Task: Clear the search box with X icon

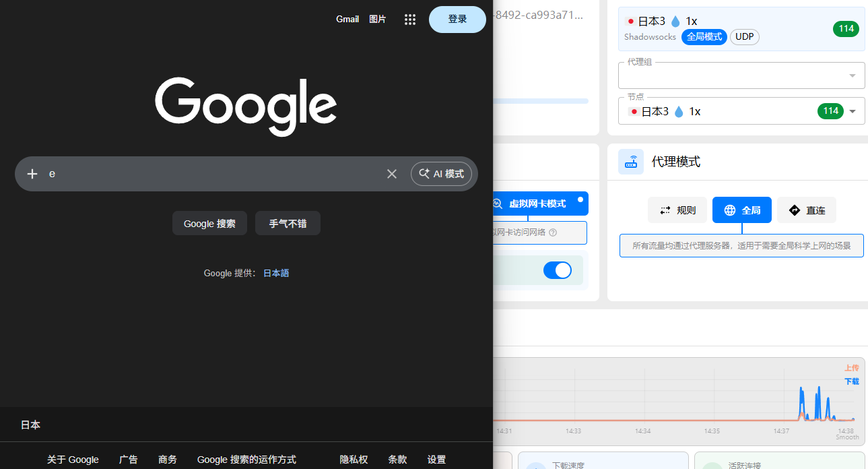Action: [x=392, y=174]
